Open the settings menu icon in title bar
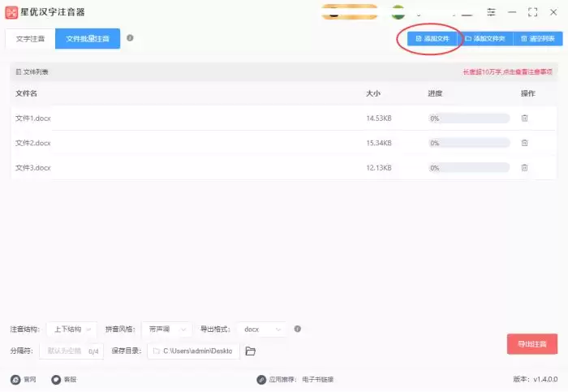Viewport: 568px width, 392px height. 491,12
